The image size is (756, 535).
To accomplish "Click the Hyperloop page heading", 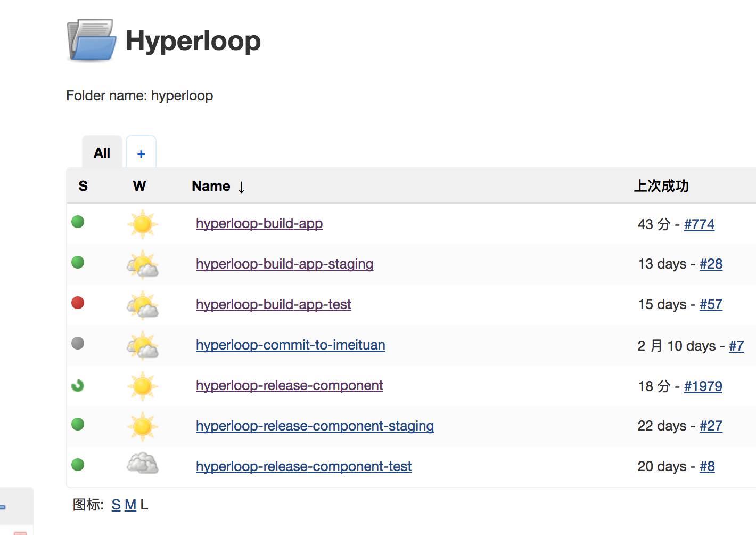I will (x=193, y=41).
